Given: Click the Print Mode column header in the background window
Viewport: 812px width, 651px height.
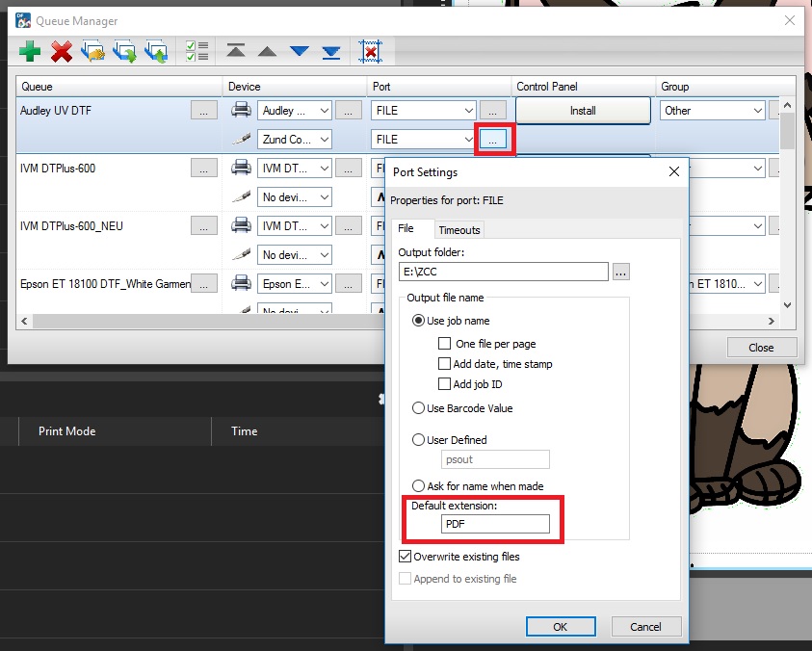Looking at the screenshot, I should coord(115,430).
